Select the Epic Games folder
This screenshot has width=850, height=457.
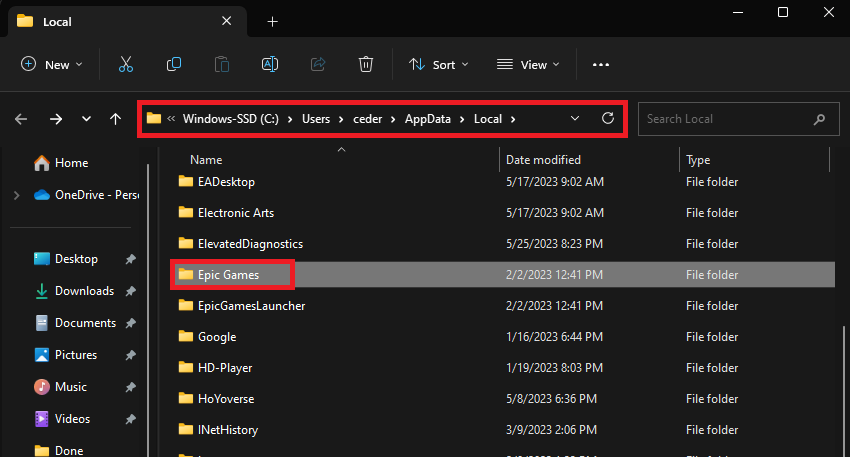[228, 275]
